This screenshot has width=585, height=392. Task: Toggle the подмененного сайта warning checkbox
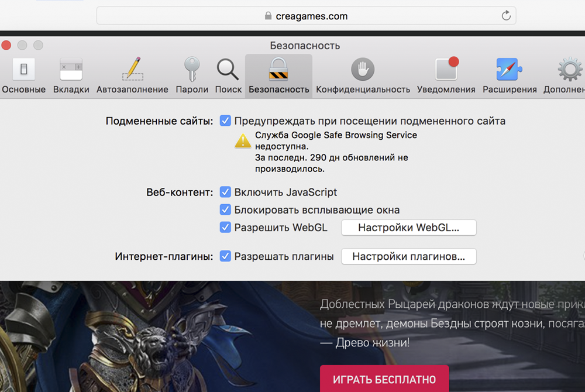(225, 121)
